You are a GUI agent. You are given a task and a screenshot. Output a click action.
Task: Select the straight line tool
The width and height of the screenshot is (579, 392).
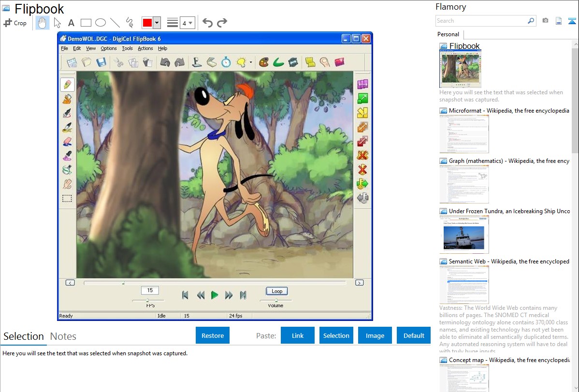[x=115, y=23]
